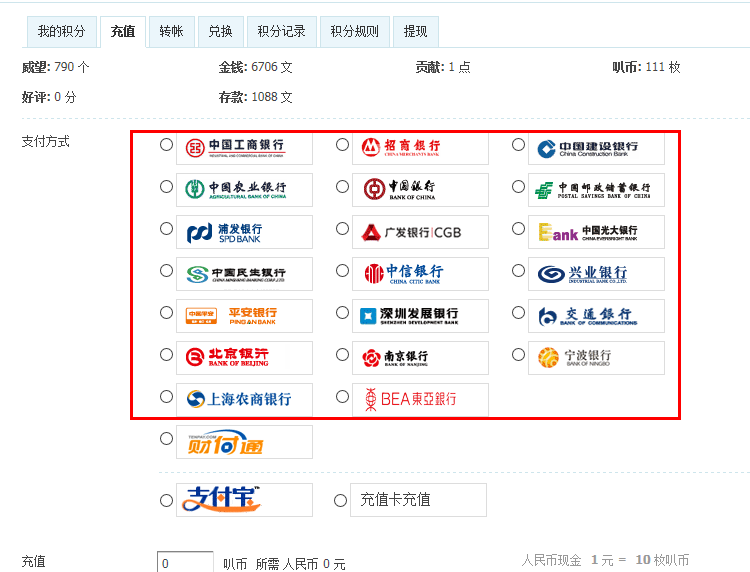Image resolution: width=750 pixels, height=572 pixels.
Task: Click the 浦发银行 SPD Bank logo
Action: [244, 232]
